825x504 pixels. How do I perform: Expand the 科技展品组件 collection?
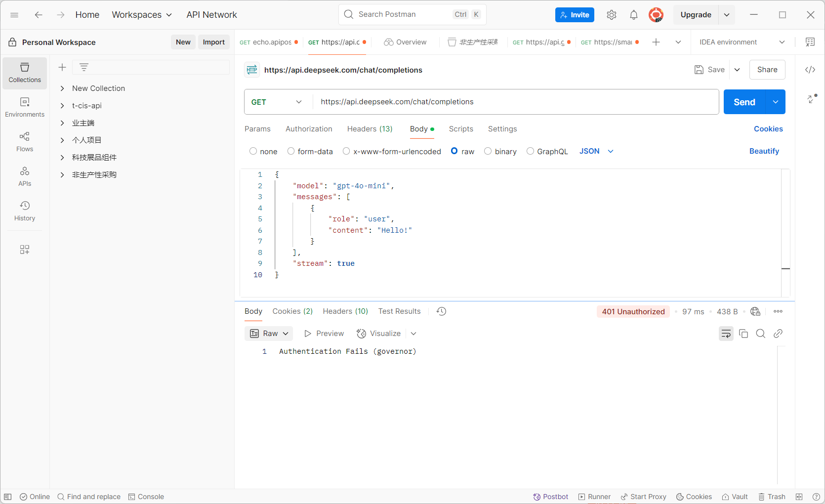pos(62,158)
